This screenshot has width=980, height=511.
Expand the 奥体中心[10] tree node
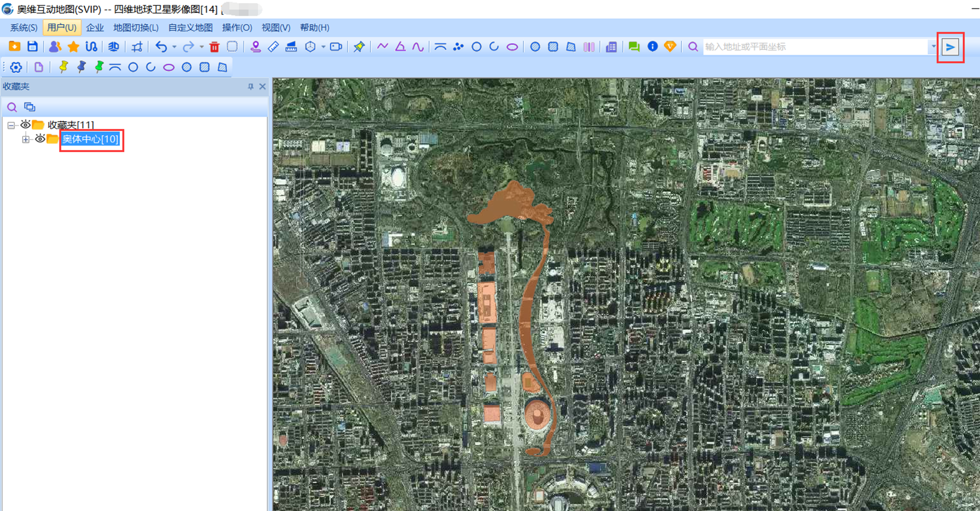tap(25, 139)
